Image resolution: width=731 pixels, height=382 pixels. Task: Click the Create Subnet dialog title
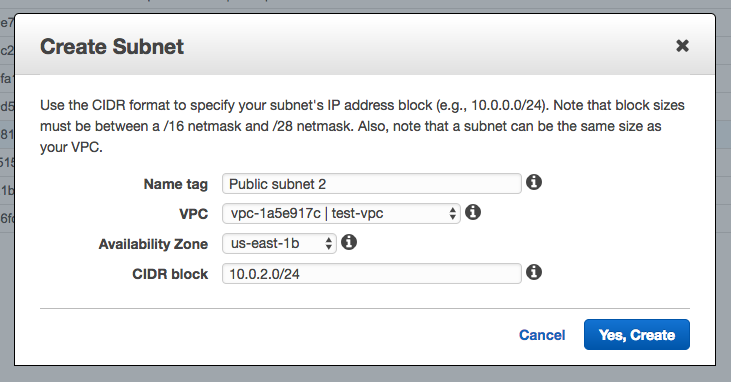(112, 47)
